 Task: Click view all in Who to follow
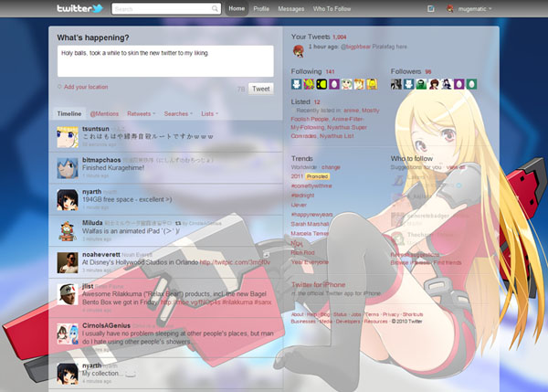click(456, 167)
